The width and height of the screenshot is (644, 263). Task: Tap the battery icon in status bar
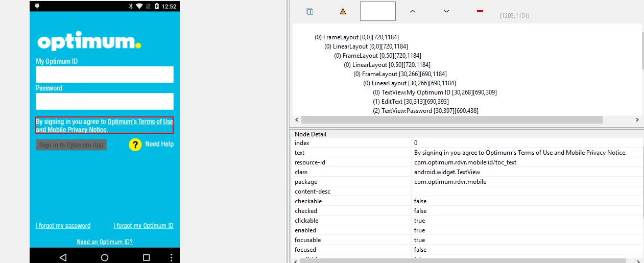156,6
